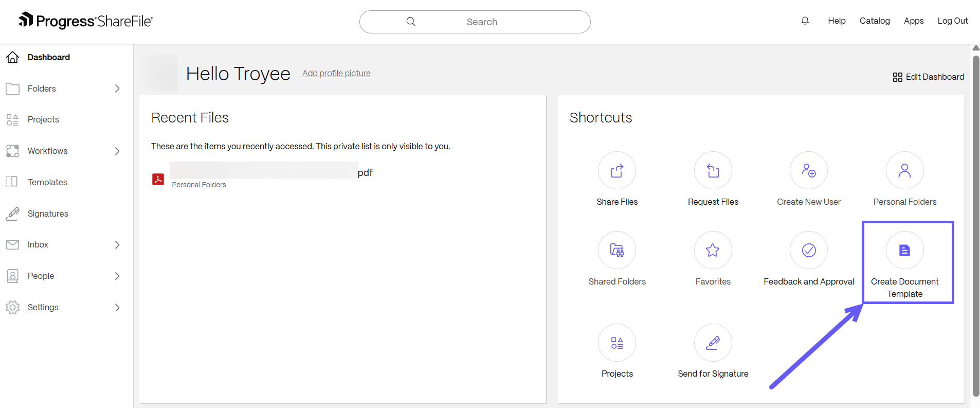The height and width of the screenshot is (408, 980).
Task: Click the Create New User icon
Action: click(x=808, y=171)
